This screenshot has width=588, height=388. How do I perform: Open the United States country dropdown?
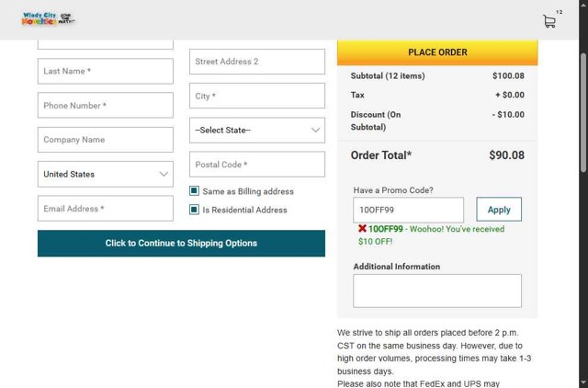click(106, 174)
